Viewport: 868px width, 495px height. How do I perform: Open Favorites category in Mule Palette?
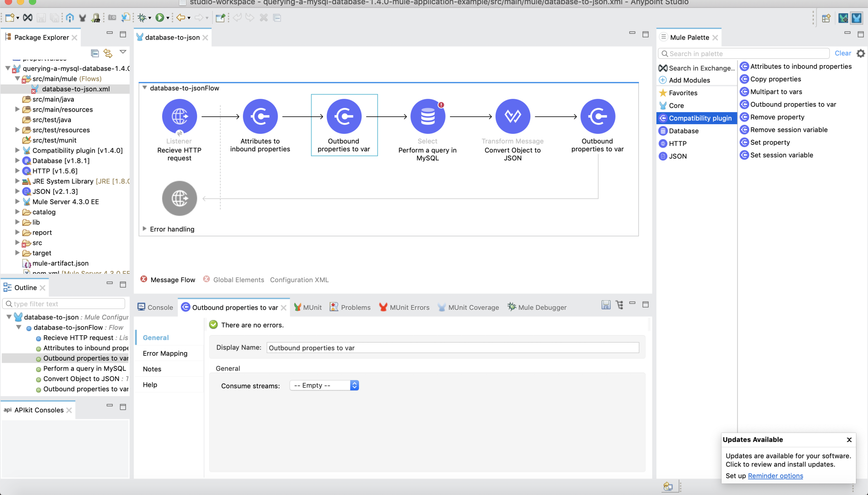[x=683, y=93]
